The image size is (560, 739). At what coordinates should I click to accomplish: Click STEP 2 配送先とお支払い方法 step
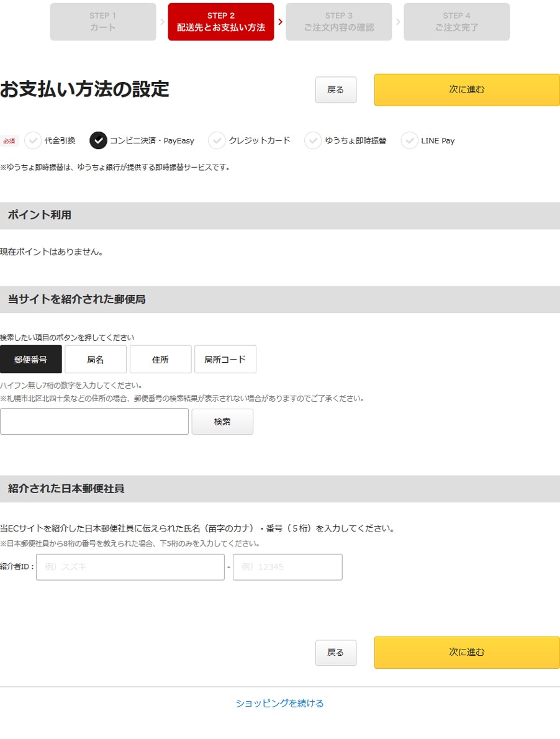(221, 22)
